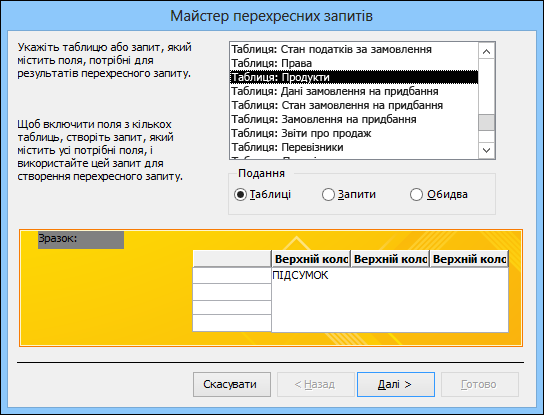The image size is (544, 415).
Task: Click the ПІДСУМОК cell in sample preview
Action: [x=300, y=276]
